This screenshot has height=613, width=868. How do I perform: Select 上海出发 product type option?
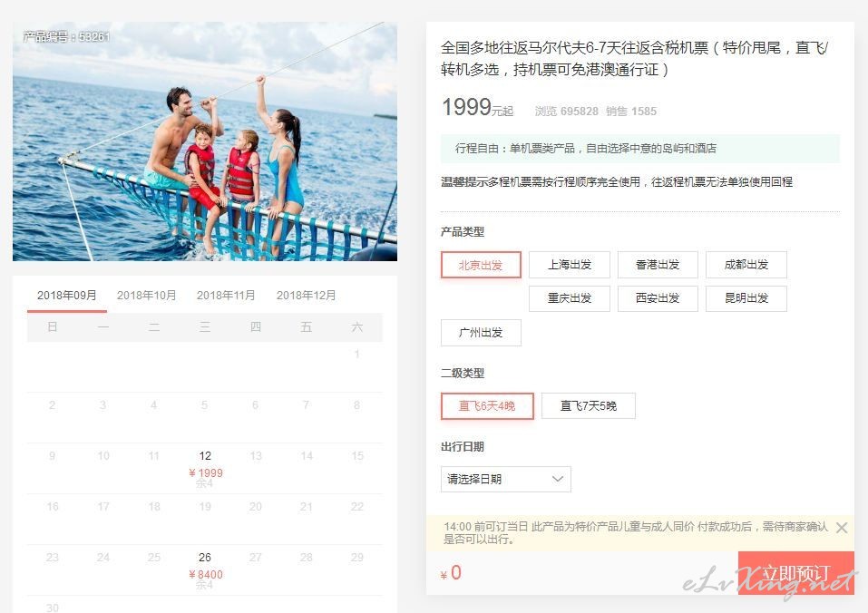569,265
